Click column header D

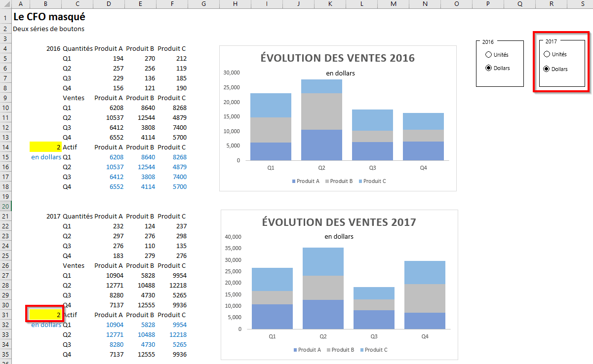coord(109,4)
